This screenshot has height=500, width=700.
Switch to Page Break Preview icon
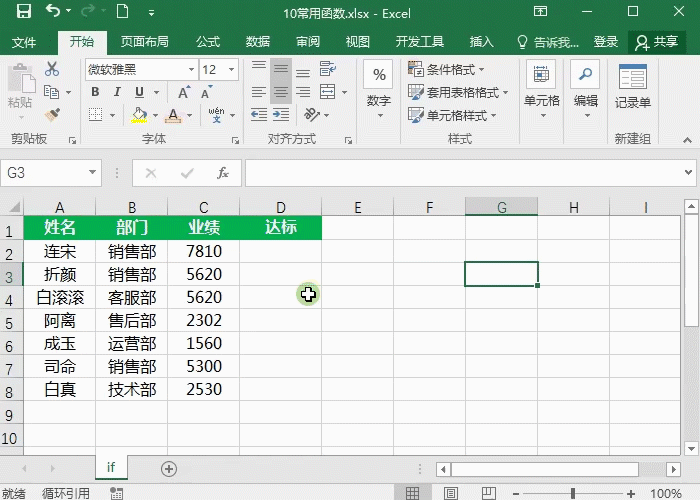(x=488, y=493)
